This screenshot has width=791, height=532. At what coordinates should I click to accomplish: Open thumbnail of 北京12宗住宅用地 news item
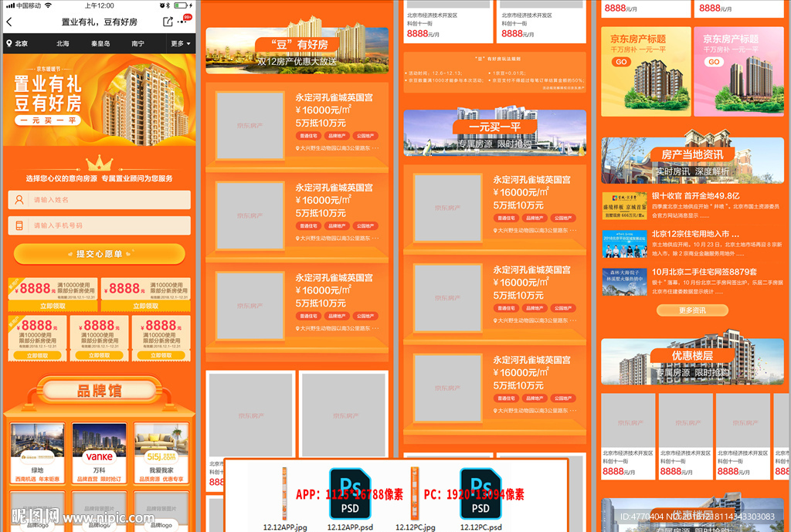(624, 243)
